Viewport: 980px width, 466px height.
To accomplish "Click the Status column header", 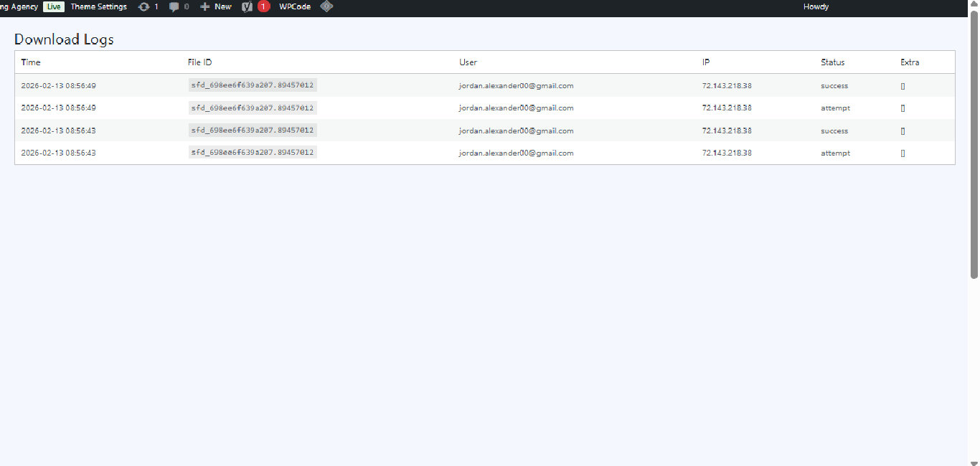I will pyautogui.click(x=832, y=62).
